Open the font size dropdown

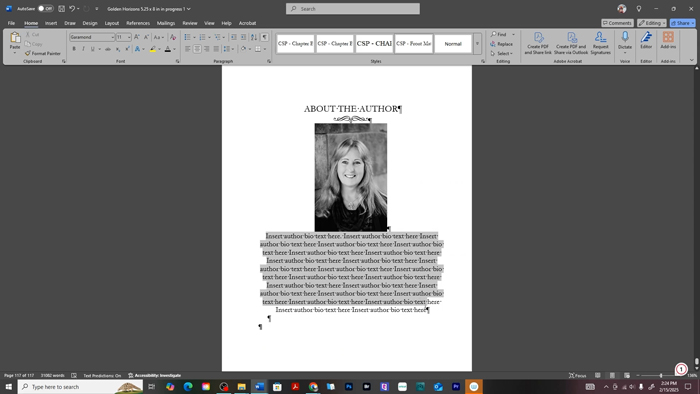point(129,37)
